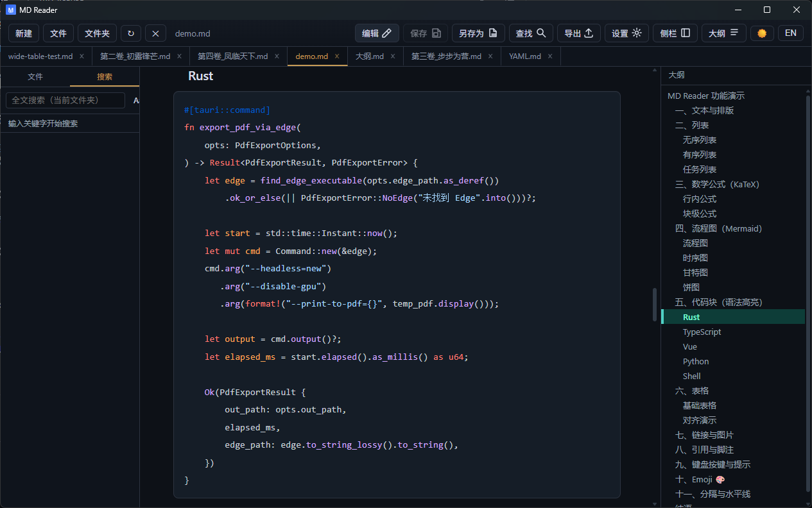Click the outline panel scrollbar
Viewport: 812px width, 508px height.
pyautogui.click(x=808, y=295)
